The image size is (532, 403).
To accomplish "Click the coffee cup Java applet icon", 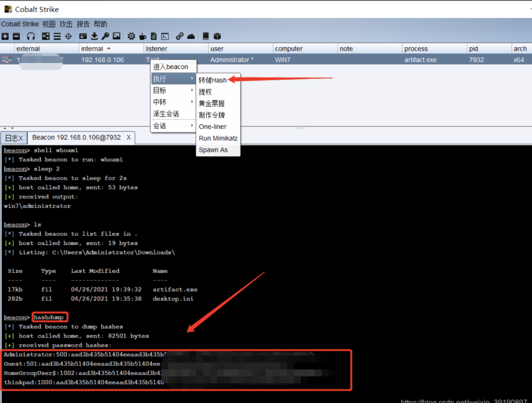I will click(x=143, y=36).
